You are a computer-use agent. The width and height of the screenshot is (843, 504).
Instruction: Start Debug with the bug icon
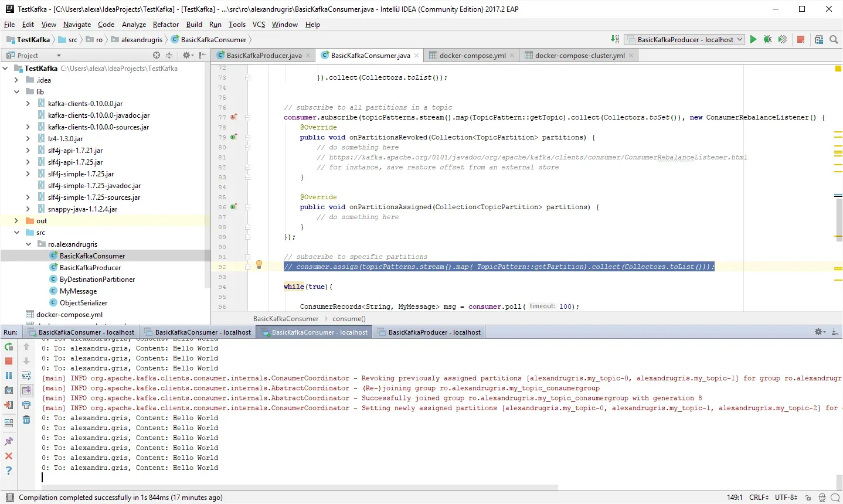coord(767,39)
